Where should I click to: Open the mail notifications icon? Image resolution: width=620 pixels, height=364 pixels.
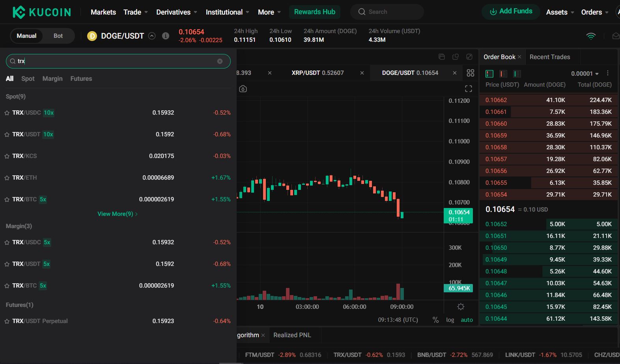point(616,36)
